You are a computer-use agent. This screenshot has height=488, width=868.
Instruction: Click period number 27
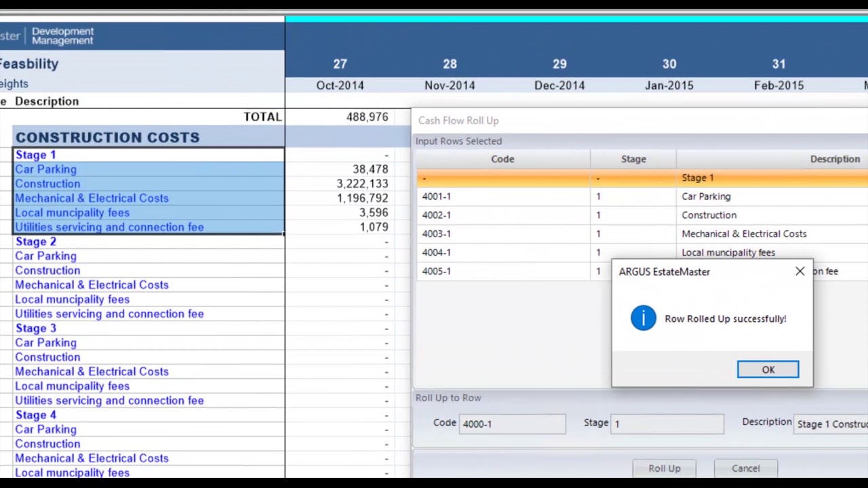(340, 64)
